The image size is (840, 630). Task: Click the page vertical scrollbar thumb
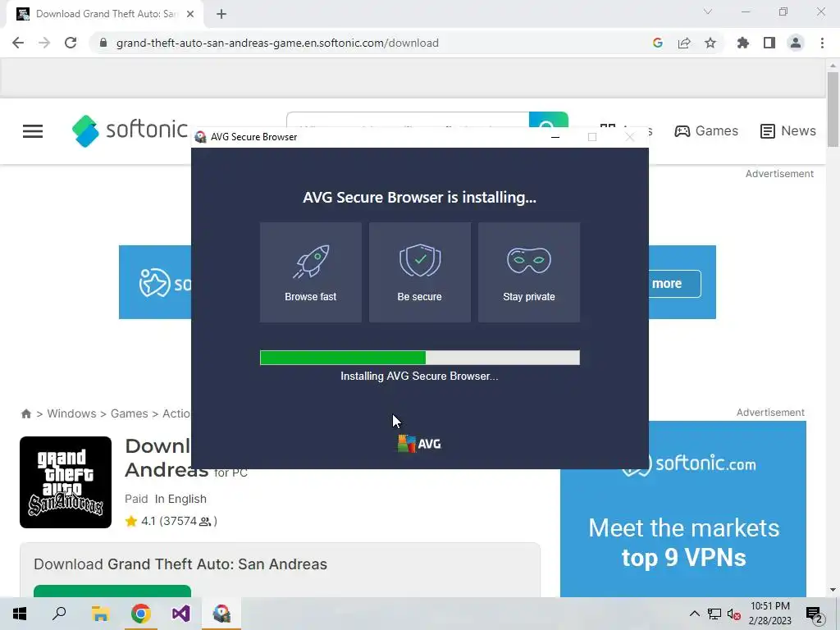point(833,109)
